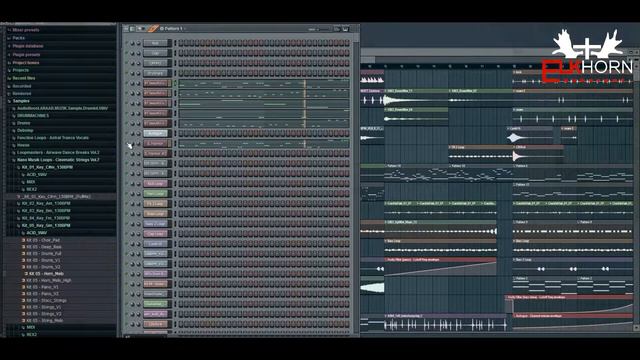Image resolution: width=640 pixels, height=360 pixels.
Task: Select Kit 05 - Deep_Bass sample icon
Action: click(23, 247)
